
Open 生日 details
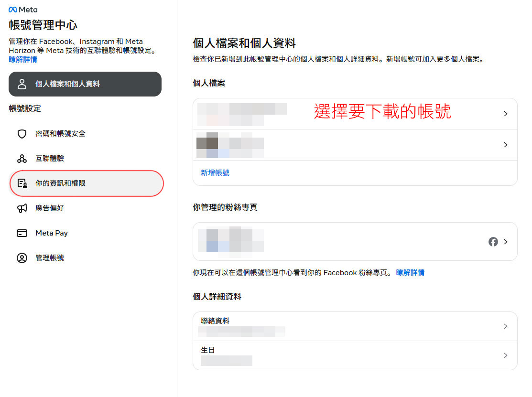coord(355,355)
